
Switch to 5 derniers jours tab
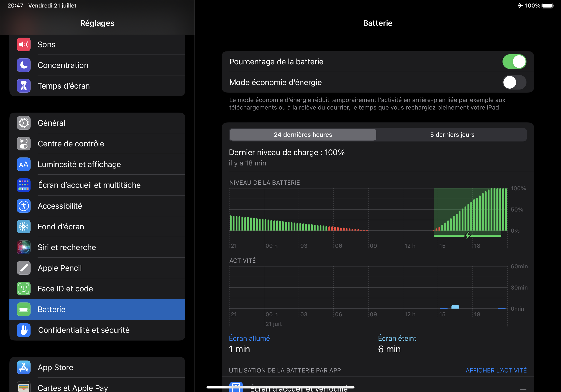click(x=452, y=135)
